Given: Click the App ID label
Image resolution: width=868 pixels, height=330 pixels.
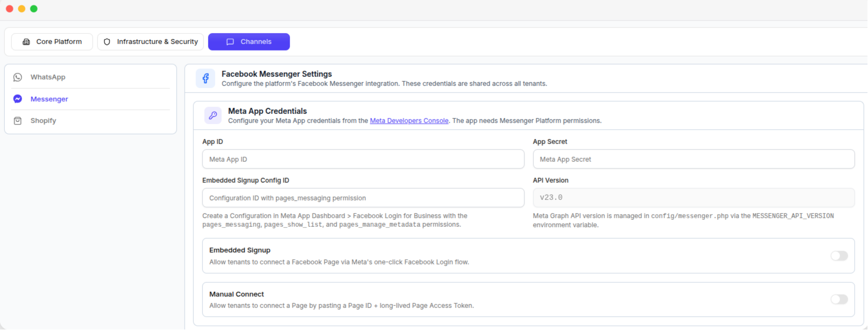Looking at the screenshot, I should (213, 142).
